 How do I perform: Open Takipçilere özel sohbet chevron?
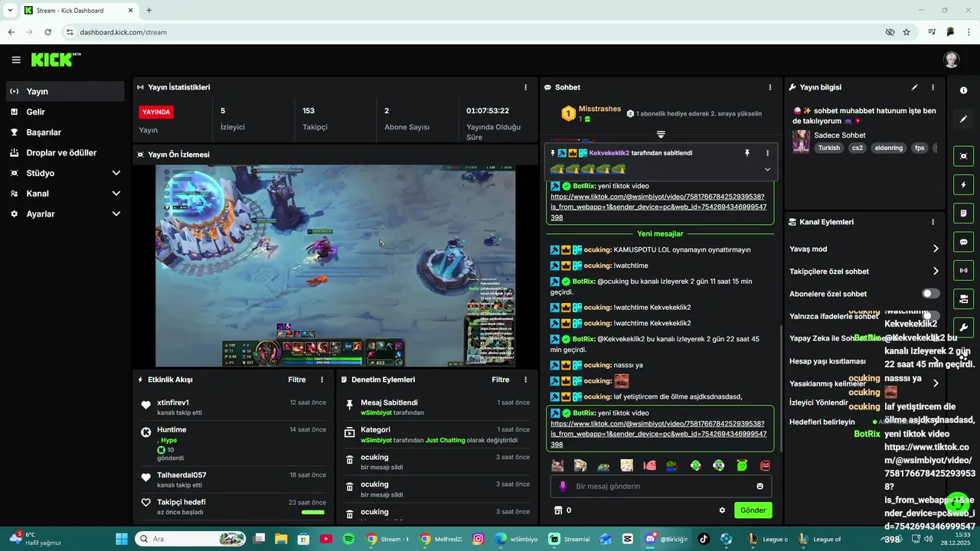pos(935,271)
